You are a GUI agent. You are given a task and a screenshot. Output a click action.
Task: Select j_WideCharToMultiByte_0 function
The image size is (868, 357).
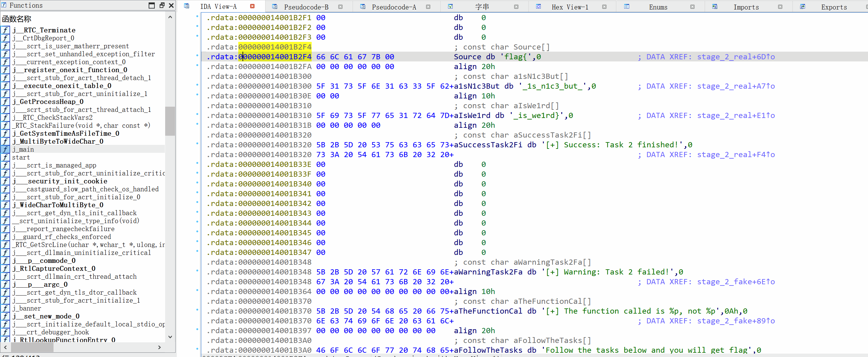pos(58,205)
